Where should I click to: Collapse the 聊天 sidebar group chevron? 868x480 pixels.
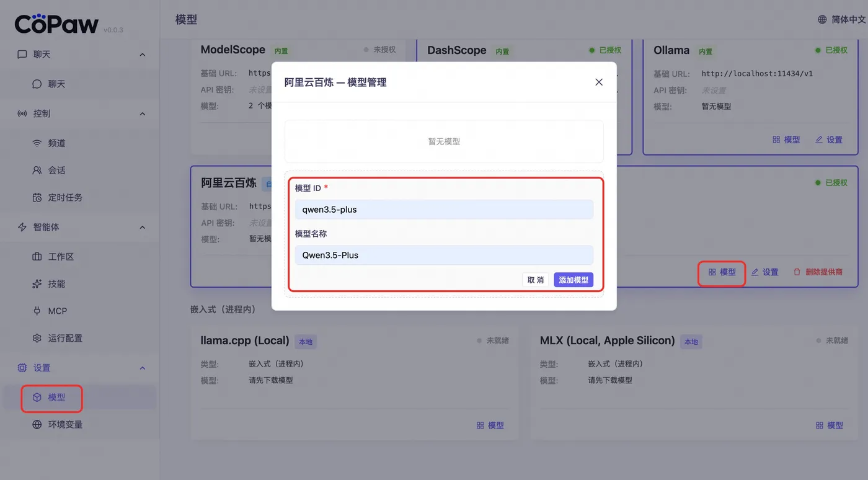tap(143, 55)
